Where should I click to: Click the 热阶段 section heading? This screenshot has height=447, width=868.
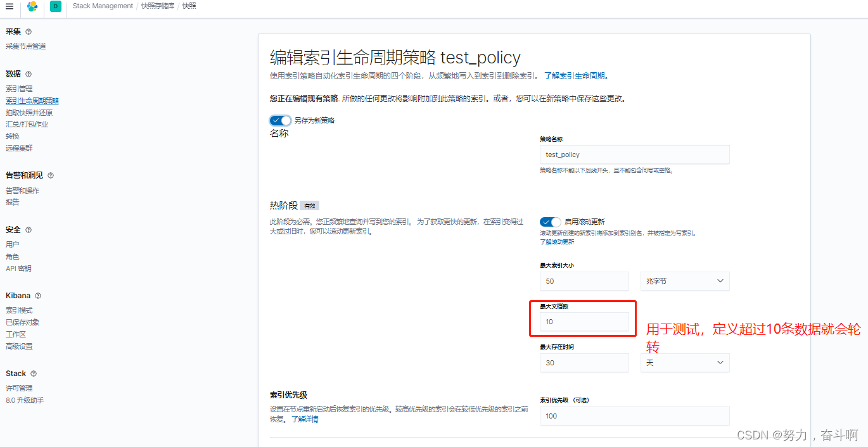click(284, 205)
